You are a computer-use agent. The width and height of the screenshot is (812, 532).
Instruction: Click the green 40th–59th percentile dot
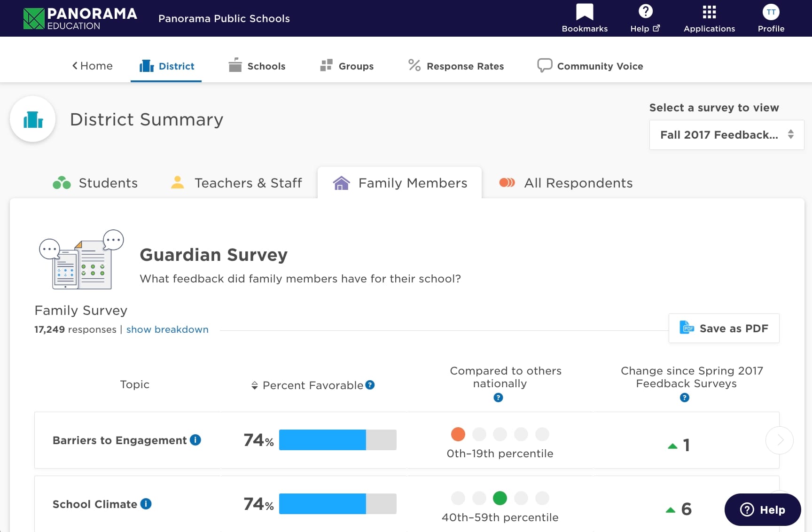pos(500,498)
